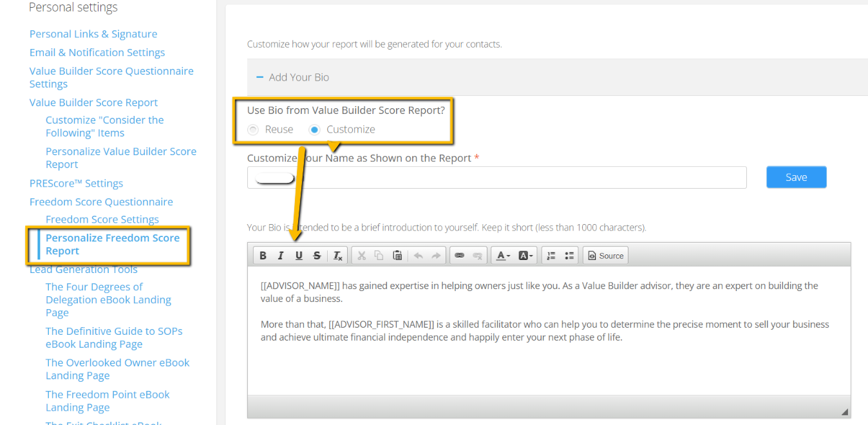Open Personal Links & Signature
Viewport: 868px width, 425px height.
(x=93, y=34)
